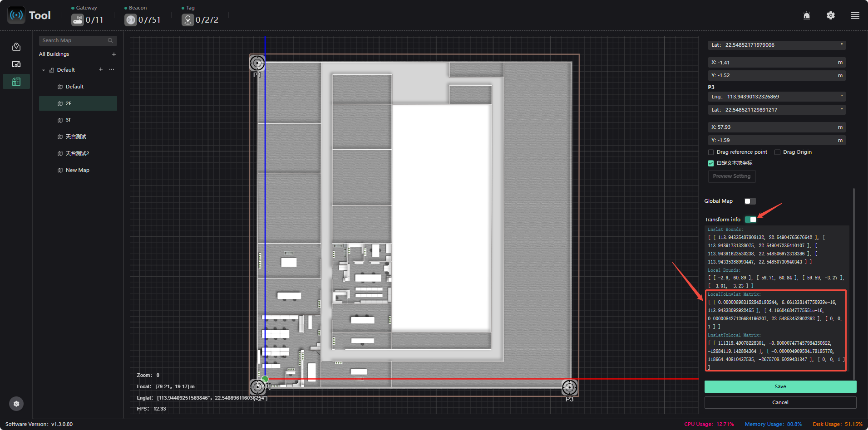This screenshot has width=868, height=430.
Task: Click the Lnglat coordinates readout
Action: click(202, 398)
